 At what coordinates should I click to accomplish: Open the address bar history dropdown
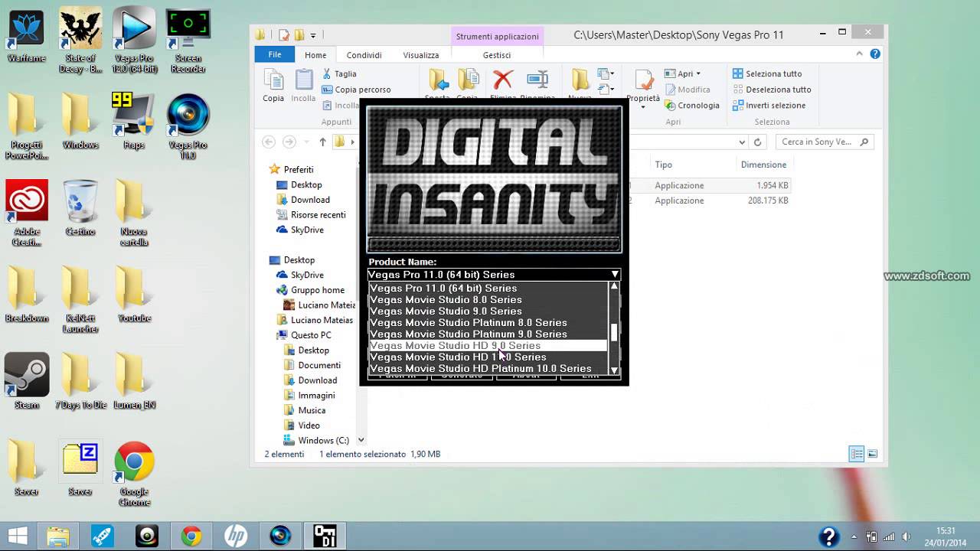pos(742,142)
